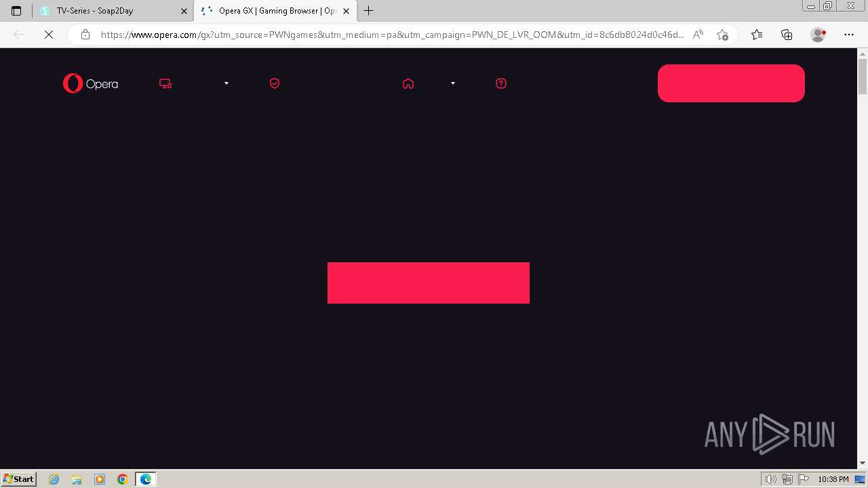This screenshot has width=868, height=488.
Task: Click the scrollbar down arrow
Action: 863,463
